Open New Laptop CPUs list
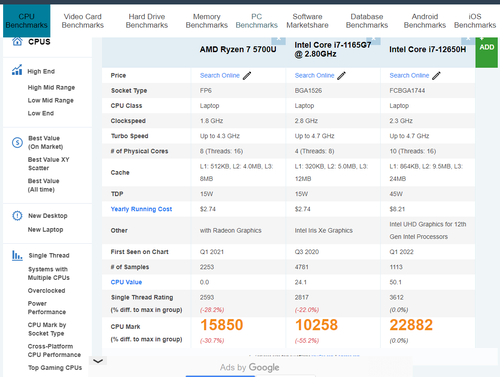 45,230
